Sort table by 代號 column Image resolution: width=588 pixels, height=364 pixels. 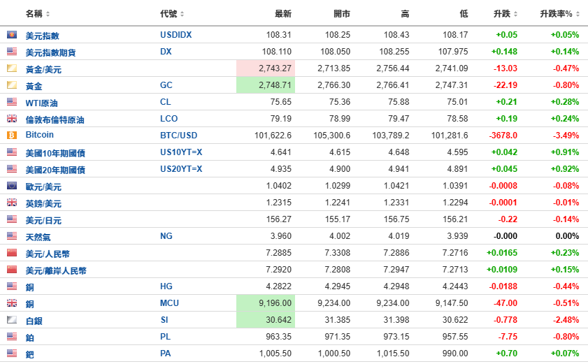point(172,14)
